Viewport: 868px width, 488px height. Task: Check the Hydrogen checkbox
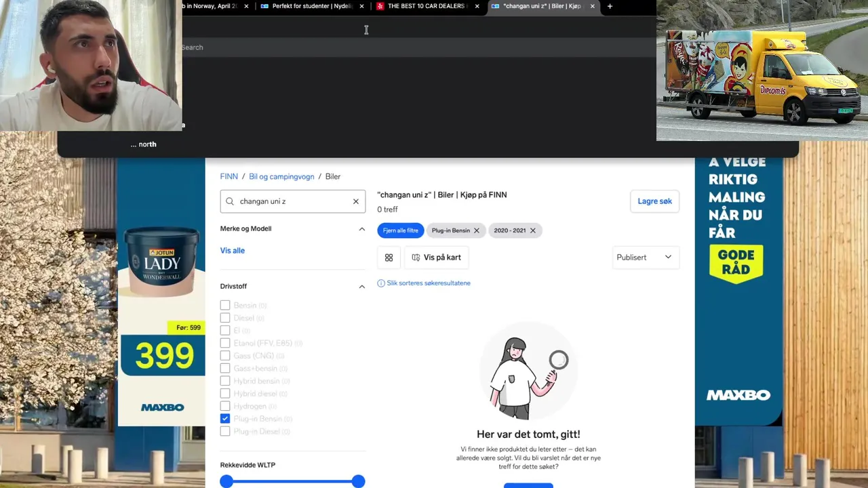225,406
